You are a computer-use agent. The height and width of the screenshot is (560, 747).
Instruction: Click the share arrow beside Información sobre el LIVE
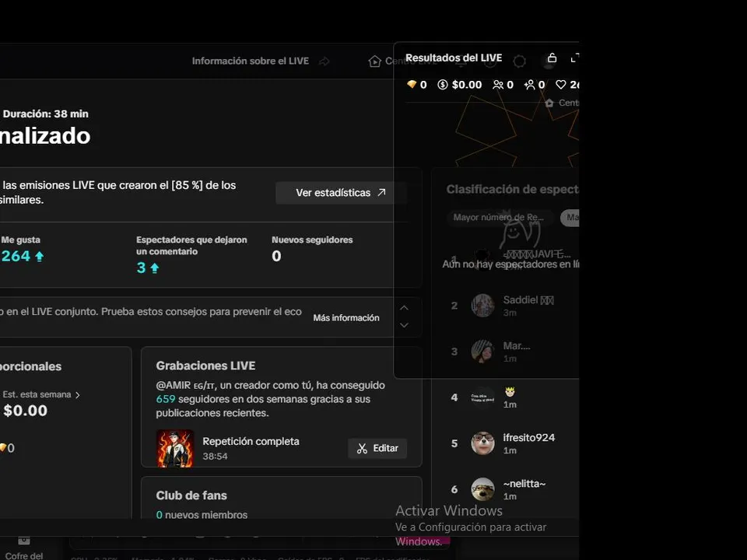coord(324,61)
